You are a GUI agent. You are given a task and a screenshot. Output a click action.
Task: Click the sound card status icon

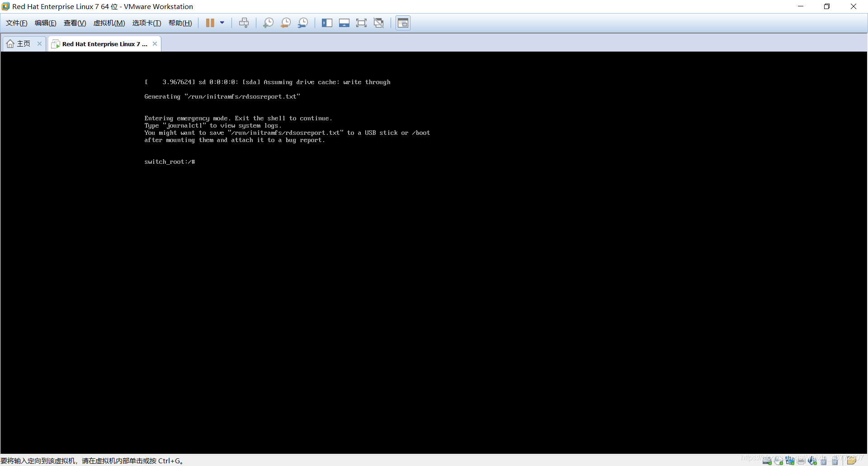click(x=812, y=461)
